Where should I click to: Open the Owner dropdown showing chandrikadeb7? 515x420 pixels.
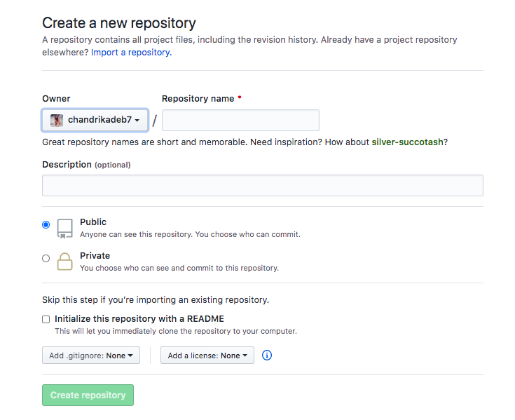(95, 121)
